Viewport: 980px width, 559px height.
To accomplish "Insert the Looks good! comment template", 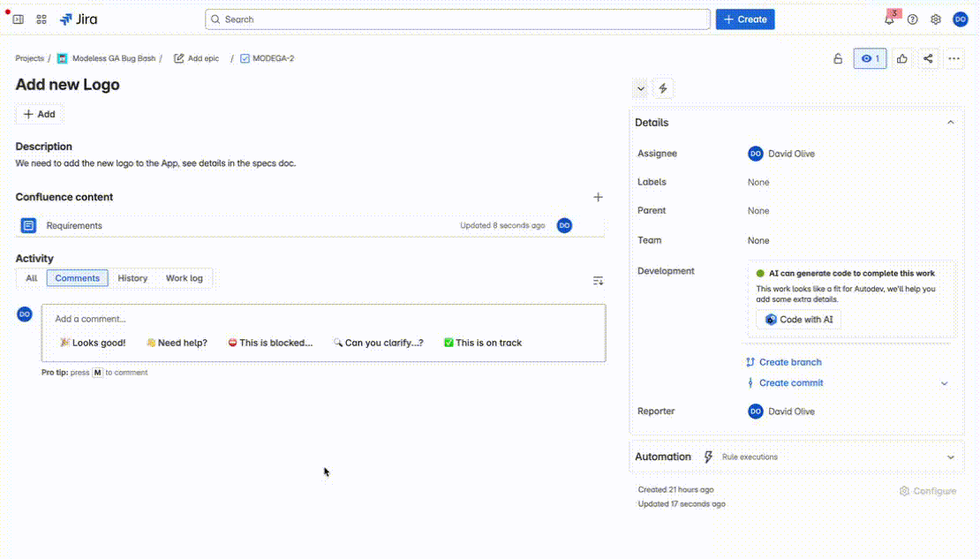I will pos(92,343).
